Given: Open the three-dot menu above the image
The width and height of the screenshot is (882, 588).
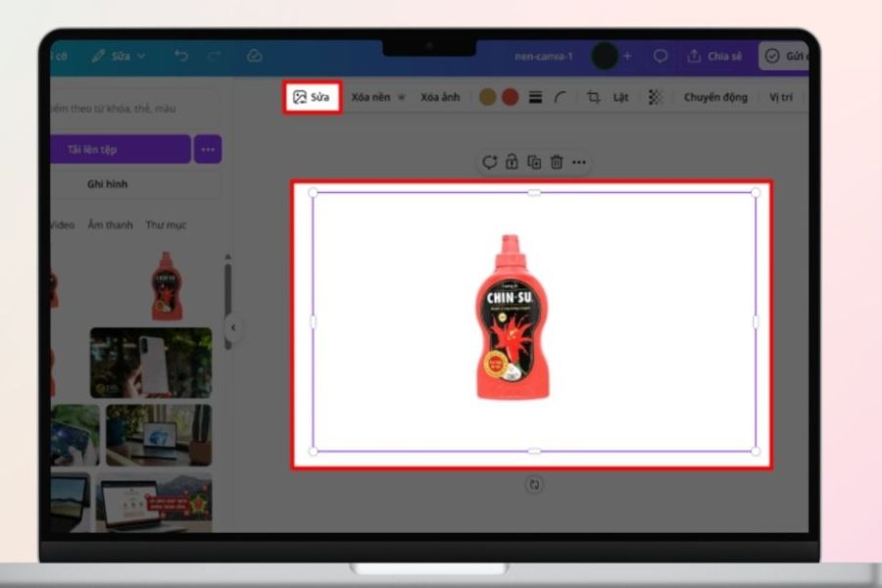Looking at the screenshot, I should 579,162.
